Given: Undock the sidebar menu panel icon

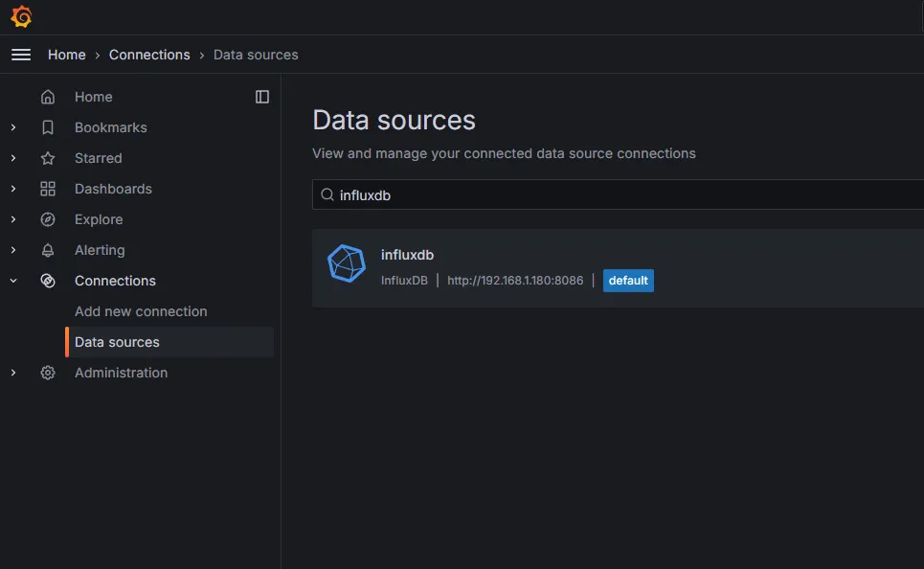Looking at the screenshot, I should [x=262, y=97].
